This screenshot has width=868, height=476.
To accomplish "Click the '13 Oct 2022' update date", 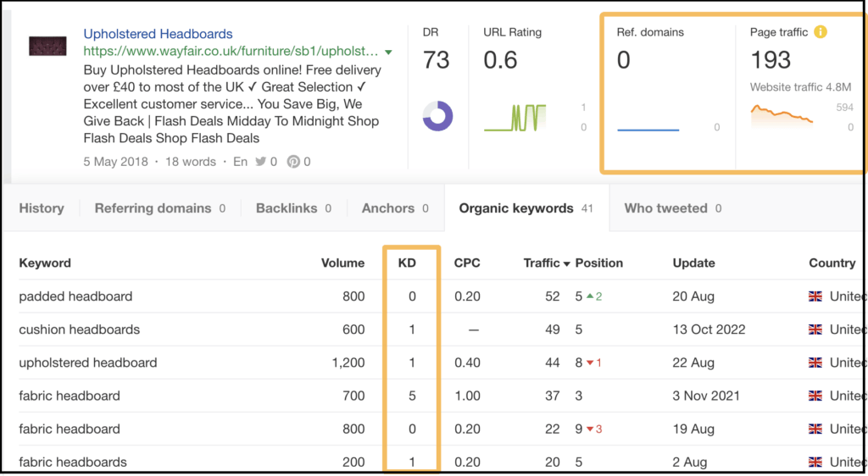I will pyautogui.click(x=709, y=329).
